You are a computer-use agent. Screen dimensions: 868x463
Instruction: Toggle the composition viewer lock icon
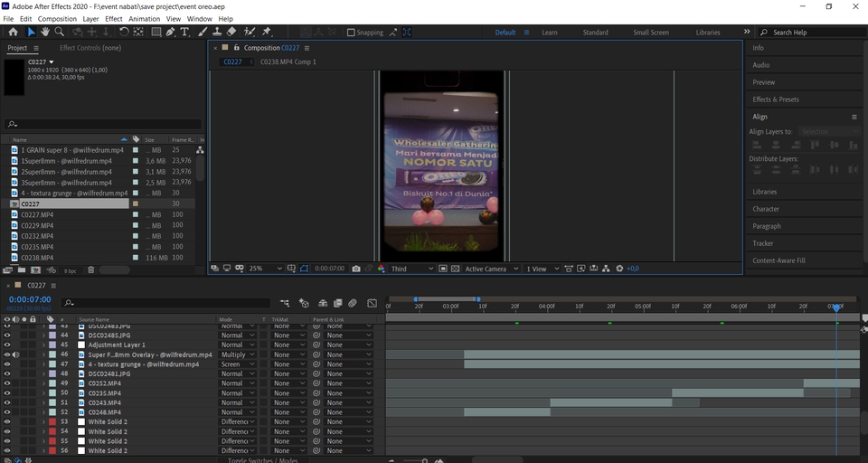[236, 48]
